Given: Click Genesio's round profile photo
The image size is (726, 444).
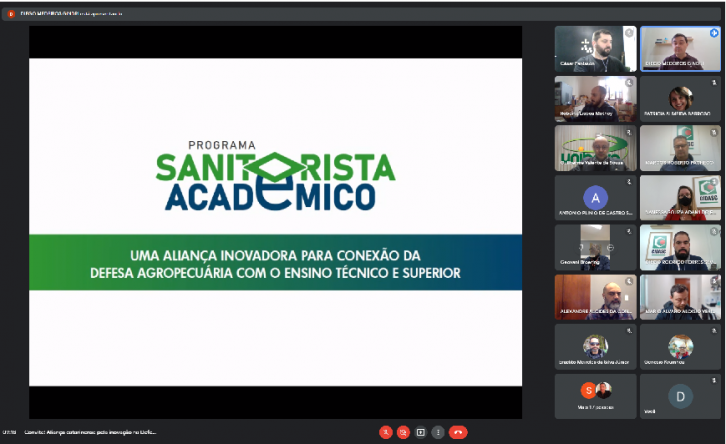Looking at the screenshot, I should click(681, 346).
